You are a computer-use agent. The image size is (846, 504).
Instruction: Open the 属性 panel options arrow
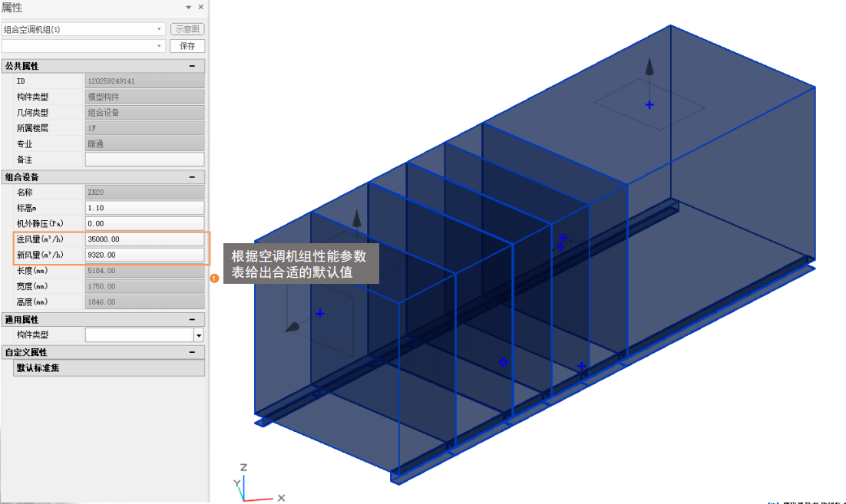click(x=189, y=7)
